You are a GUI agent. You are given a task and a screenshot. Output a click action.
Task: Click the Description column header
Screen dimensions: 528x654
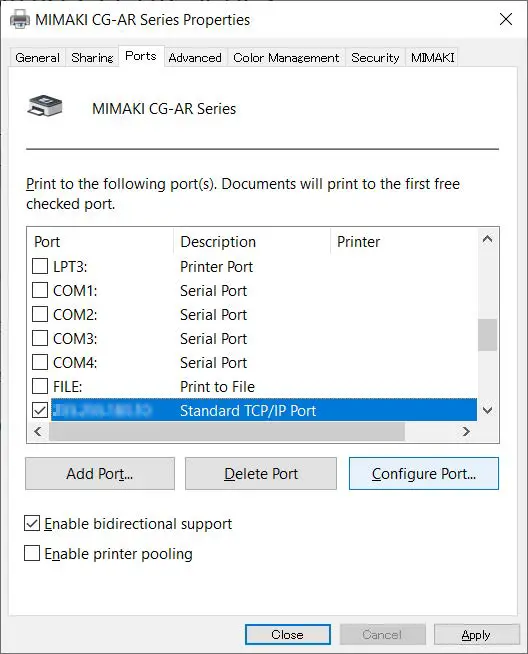[x=252, y=241]
